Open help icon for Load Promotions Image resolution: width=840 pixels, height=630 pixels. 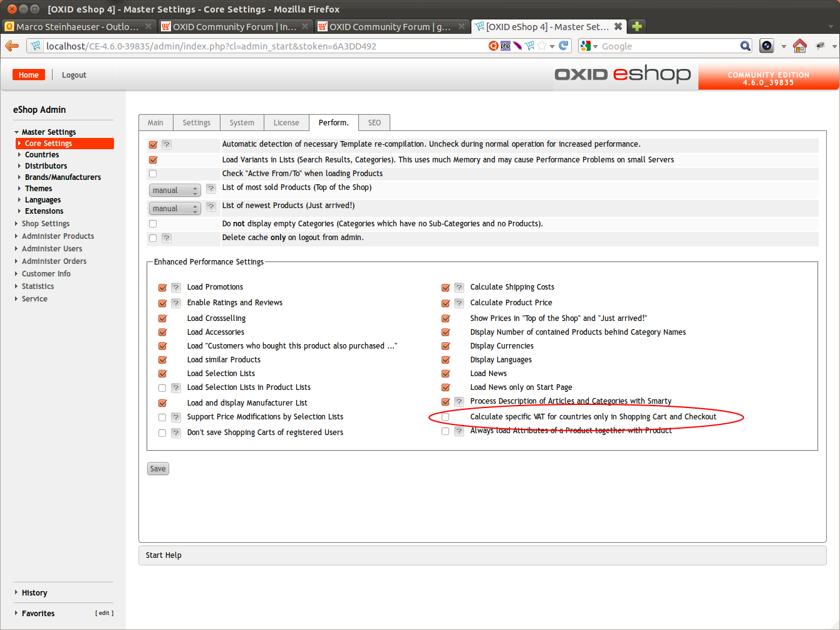point(176,288)
